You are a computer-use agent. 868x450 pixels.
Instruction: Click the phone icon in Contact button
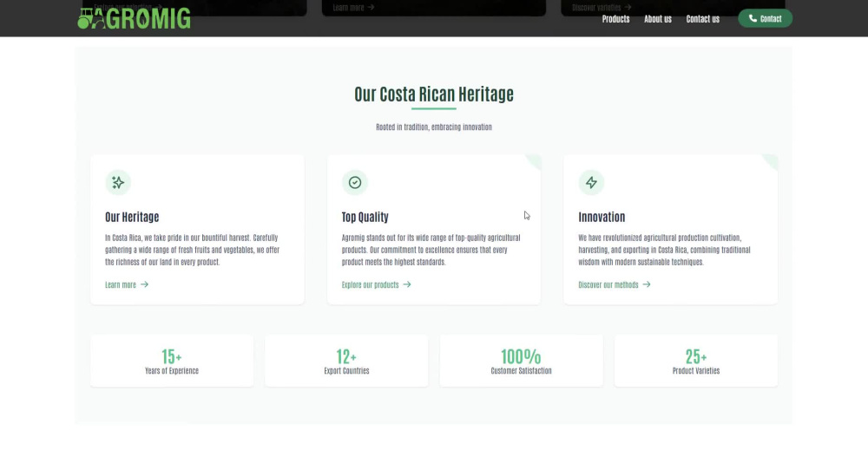(753, 18)
